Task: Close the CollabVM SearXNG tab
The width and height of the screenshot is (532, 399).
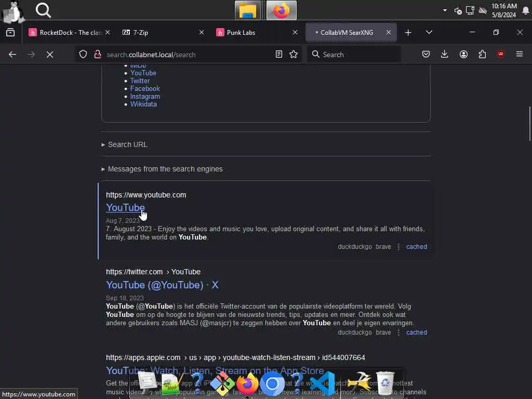Action: coord(389,32)
